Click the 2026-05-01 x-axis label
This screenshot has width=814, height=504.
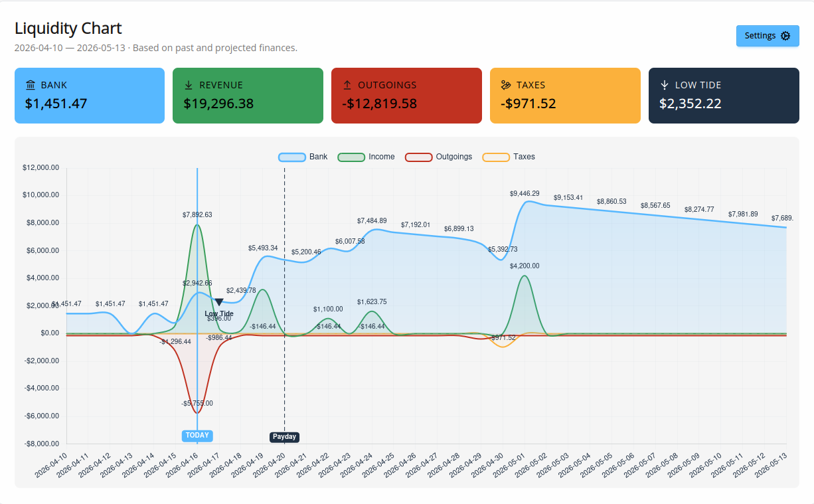[509, 464]
